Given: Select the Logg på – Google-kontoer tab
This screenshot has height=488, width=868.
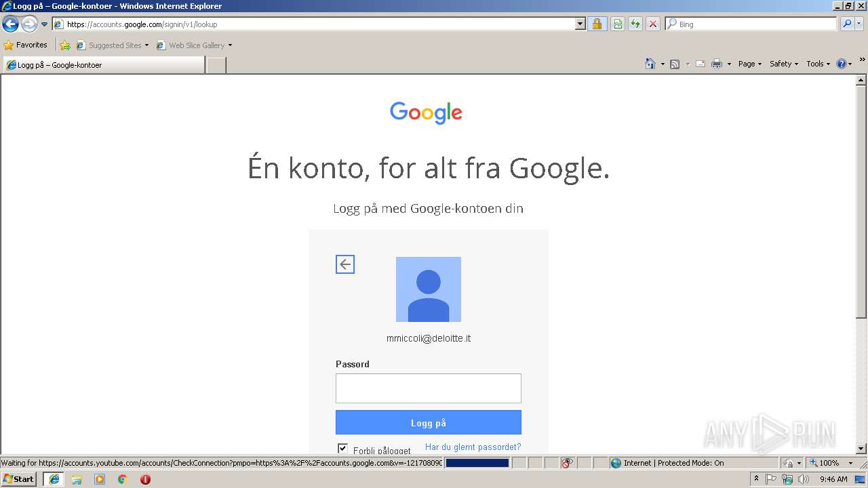Looking at the screenshot, I should tap(104, 65).
